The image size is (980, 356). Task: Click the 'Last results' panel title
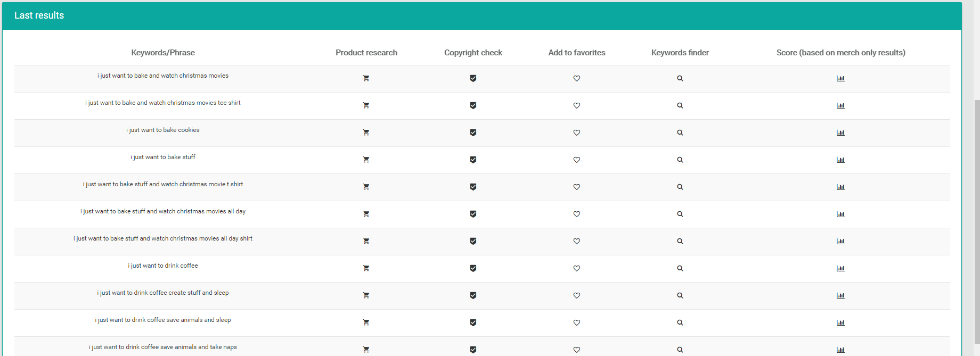pos(39,15)
